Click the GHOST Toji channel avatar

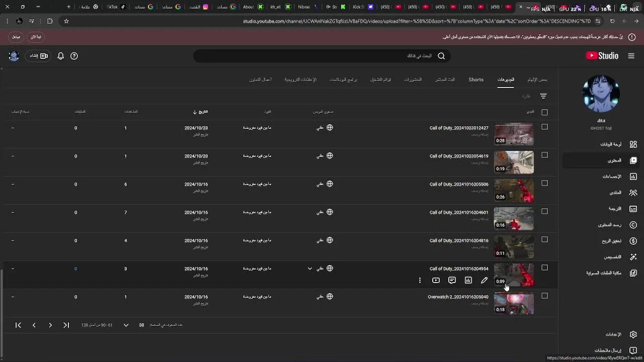tap(601, 94)
